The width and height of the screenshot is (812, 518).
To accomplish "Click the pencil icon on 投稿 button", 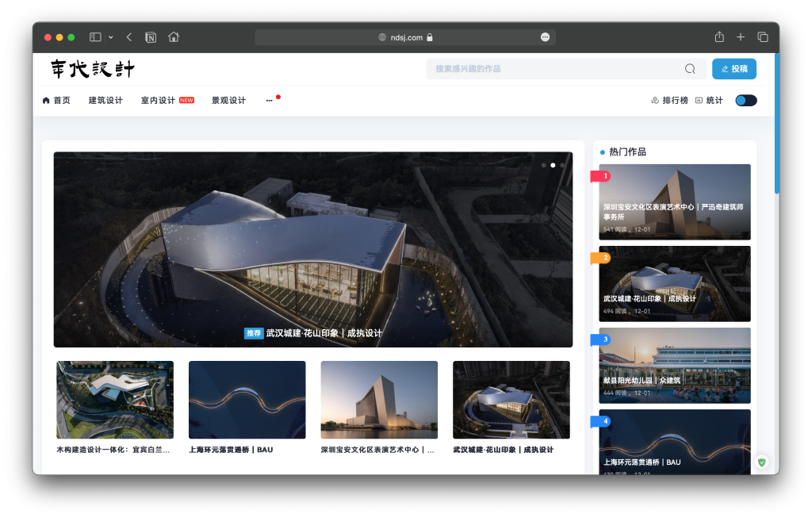I will point(725,69).
